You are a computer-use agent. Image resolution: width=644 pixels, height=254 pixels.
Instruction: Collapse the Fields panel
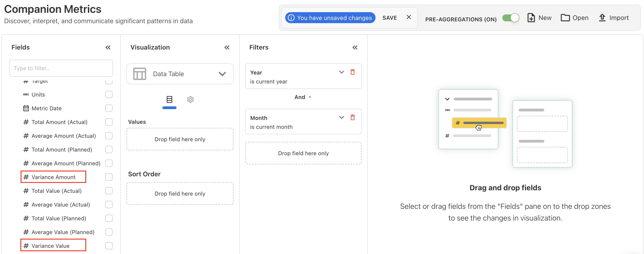pos(108,47)
